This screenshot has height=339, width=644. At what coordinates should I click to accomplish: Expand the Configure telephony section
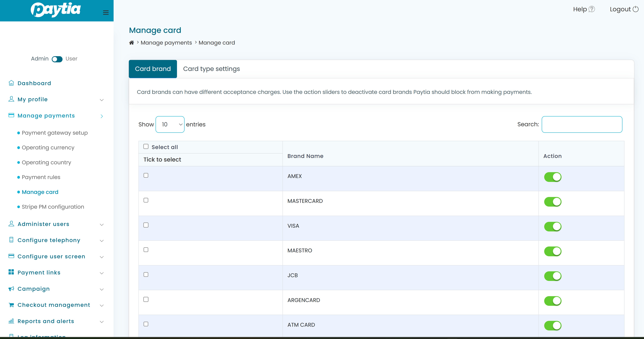pyautogui.click(x=49, y=240)
